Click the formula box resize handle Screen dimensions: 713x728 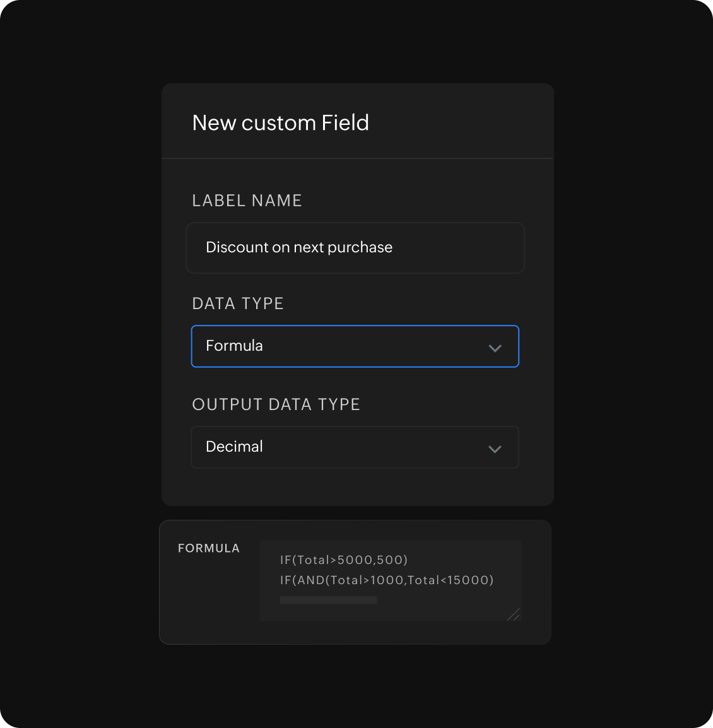coord(514,614)
